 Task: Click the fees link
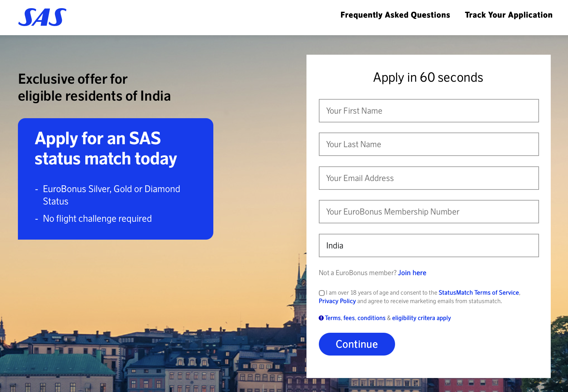click(349, 318)
